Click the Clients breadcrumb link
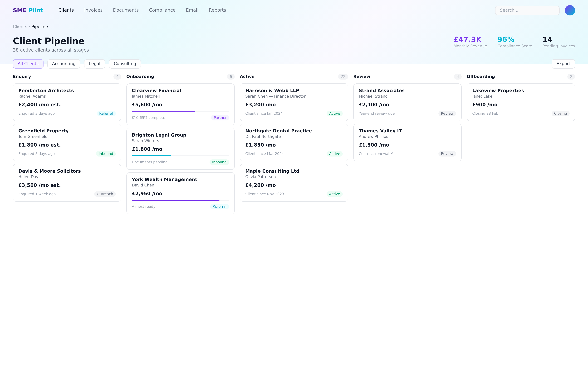The height and width of the screenshot is (371, 588). pyautogui.click(x=20, y=27)
